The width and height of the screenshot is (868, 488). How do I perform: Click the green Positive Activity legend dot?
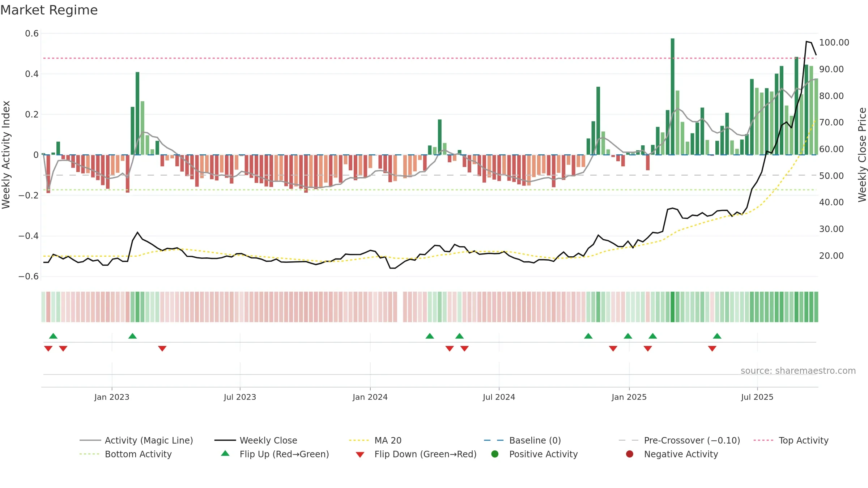point(495,454)
